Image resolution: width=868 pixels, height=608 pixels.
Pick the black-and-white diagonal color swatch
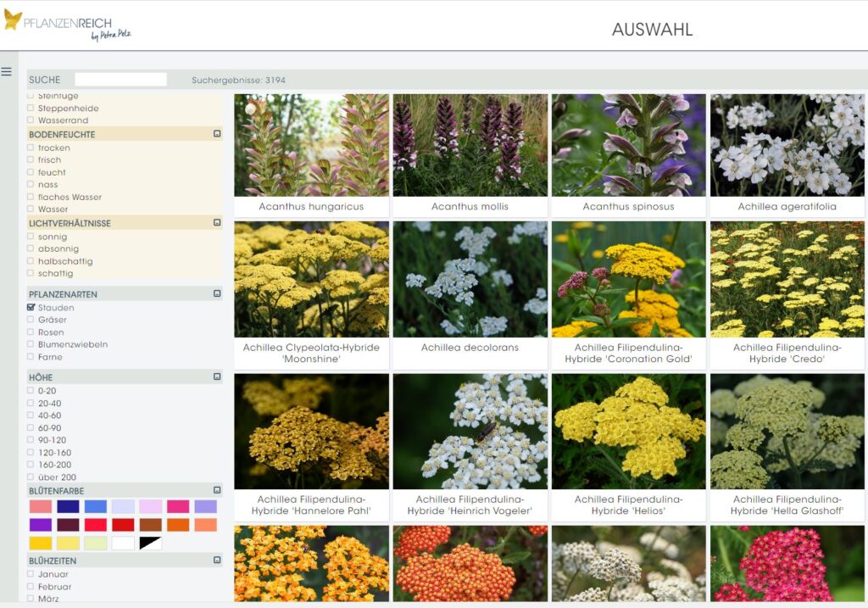151,543
